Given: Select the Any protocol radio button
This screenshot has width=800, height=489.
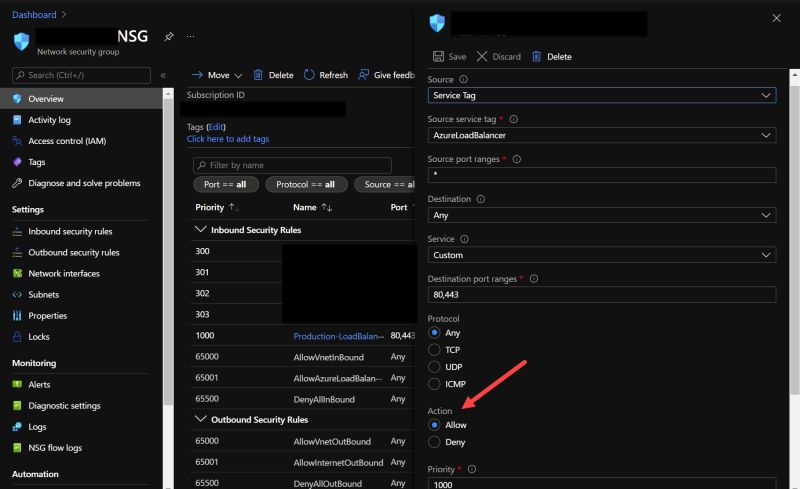Looking at the screenshot, I should [434, 333].
